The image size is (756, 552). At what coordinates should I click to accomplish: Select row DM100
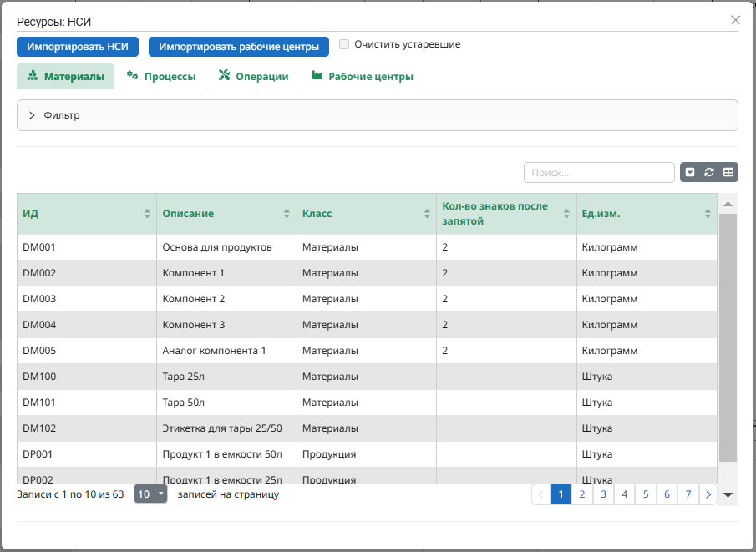point(367,377)
